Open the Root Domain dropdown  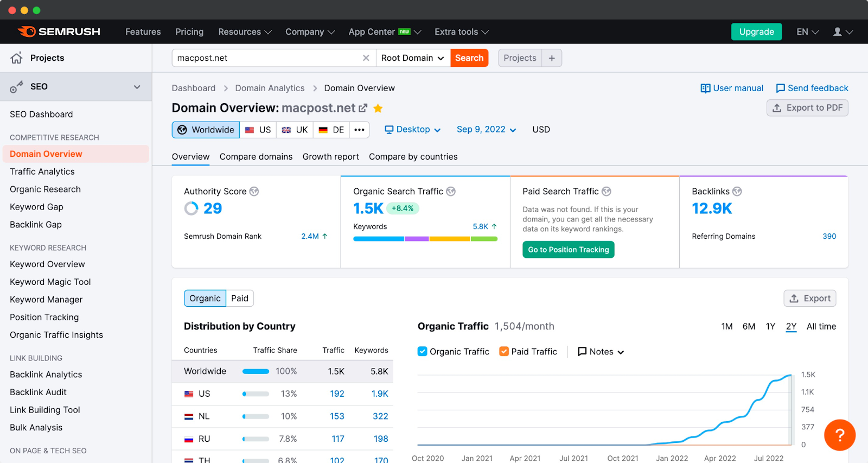point(413,58)
